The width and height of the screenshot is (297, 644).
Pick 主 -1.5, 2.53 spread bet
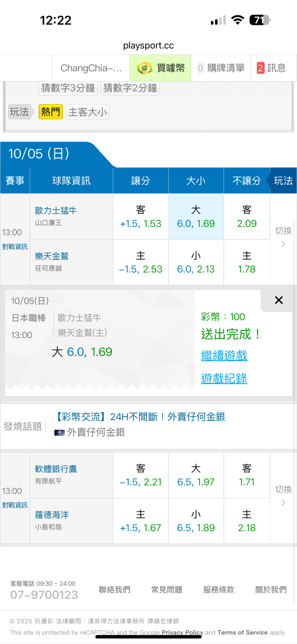point(141,262)
